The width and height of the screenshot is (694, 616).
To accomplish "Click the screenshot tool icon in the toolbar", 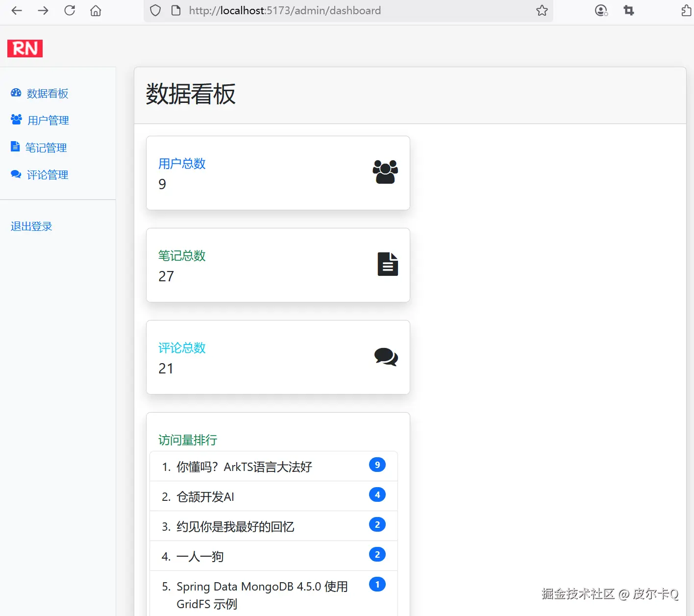I will (x=629, y=10).
